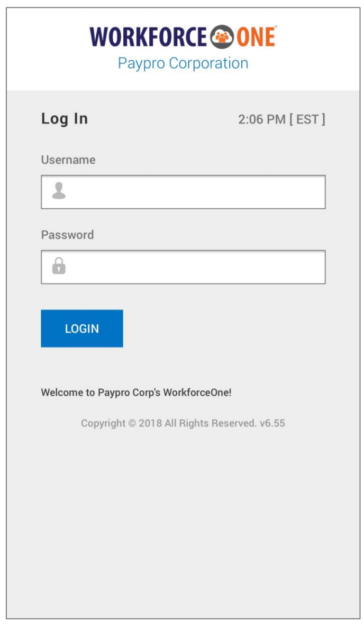Focus the Password input field
The width and height of the screenshot is (364, 624).
click(x=183, y=267)
